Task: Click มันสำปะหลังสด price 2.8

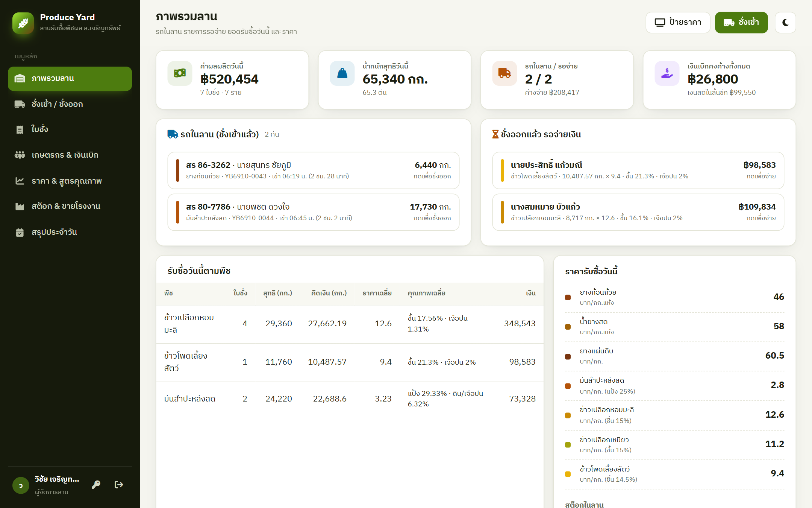Action: 777,385
